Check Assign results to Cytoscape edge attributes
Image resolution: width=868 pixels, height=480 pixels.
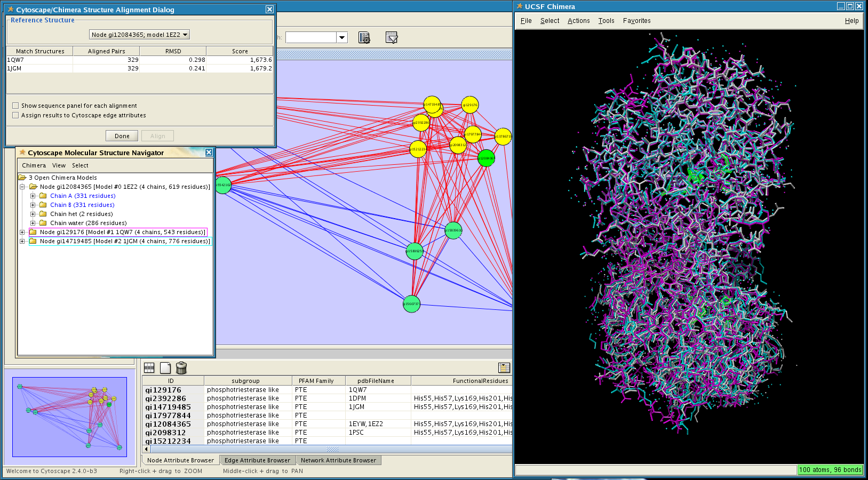point(15,115)
